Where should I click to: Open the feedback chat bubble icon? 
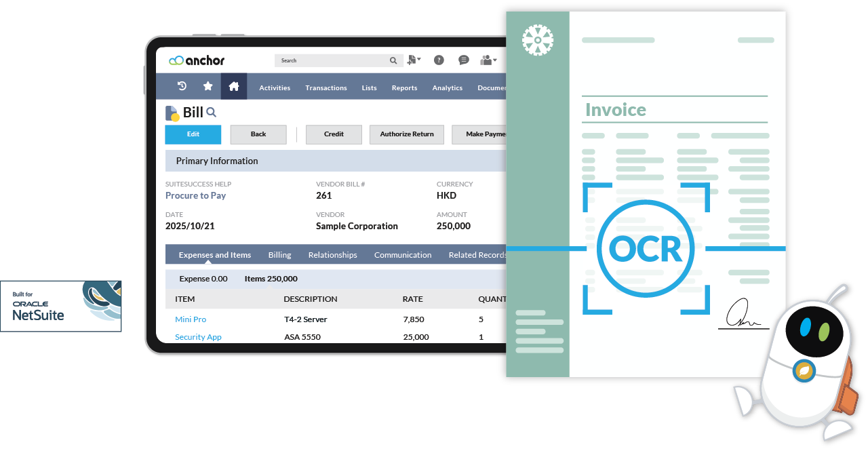pyautogui.click(x=463, y=60)
